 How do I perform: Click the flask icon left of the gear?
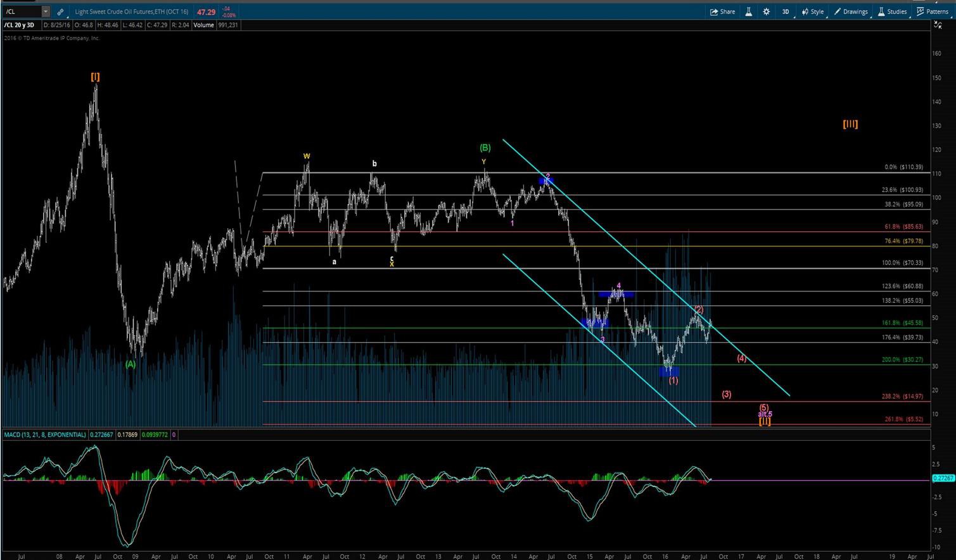click(748, 11)
